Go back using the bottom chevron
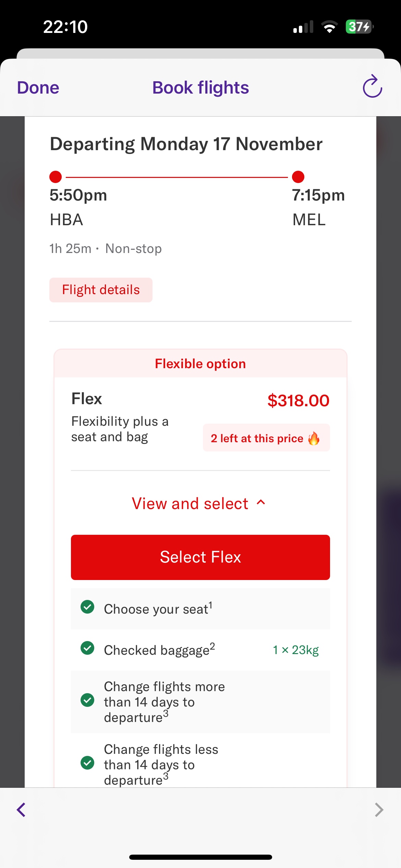Viewport: 401px width, 868px height. 21,810
